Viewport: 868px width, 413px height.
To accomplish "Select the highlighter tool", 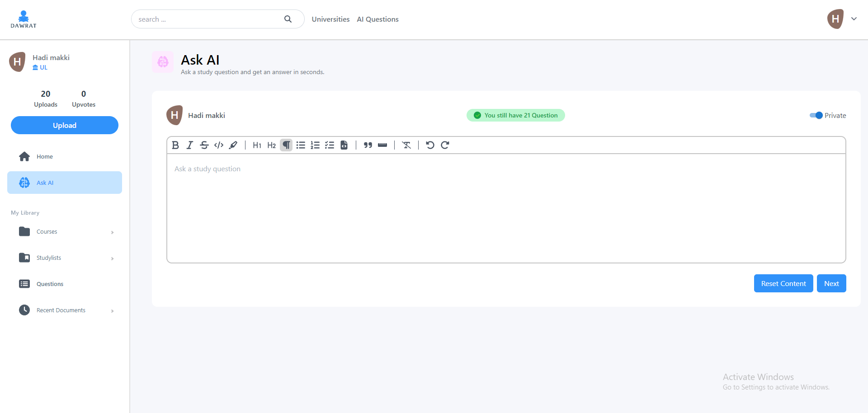I will 233,145.
